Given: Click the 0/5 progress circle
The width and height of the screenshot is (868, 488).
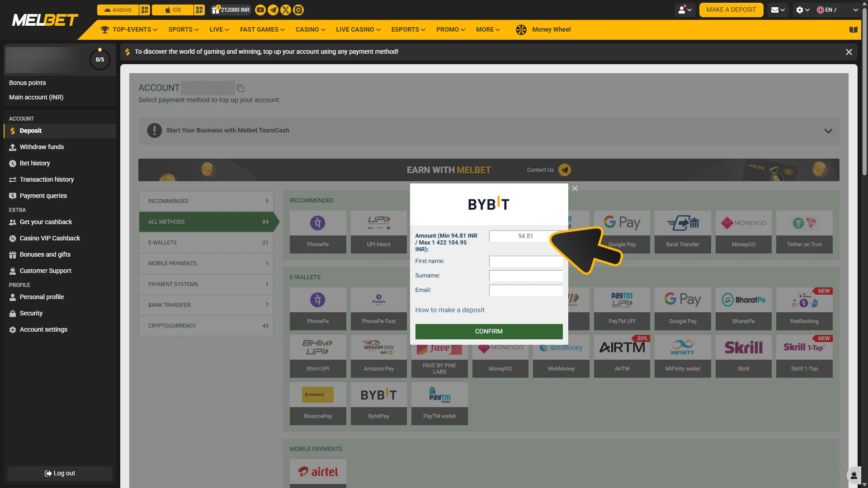Looking at the screenshot, I should coord(100,59).
